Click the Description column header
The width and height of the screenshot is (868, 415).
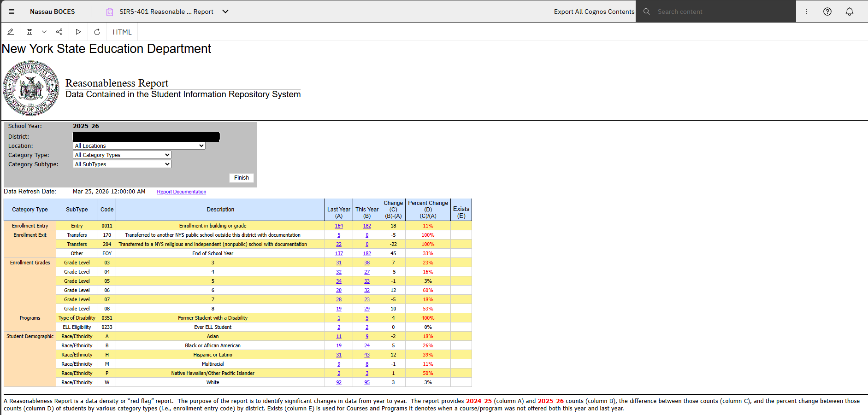point(220,210)
